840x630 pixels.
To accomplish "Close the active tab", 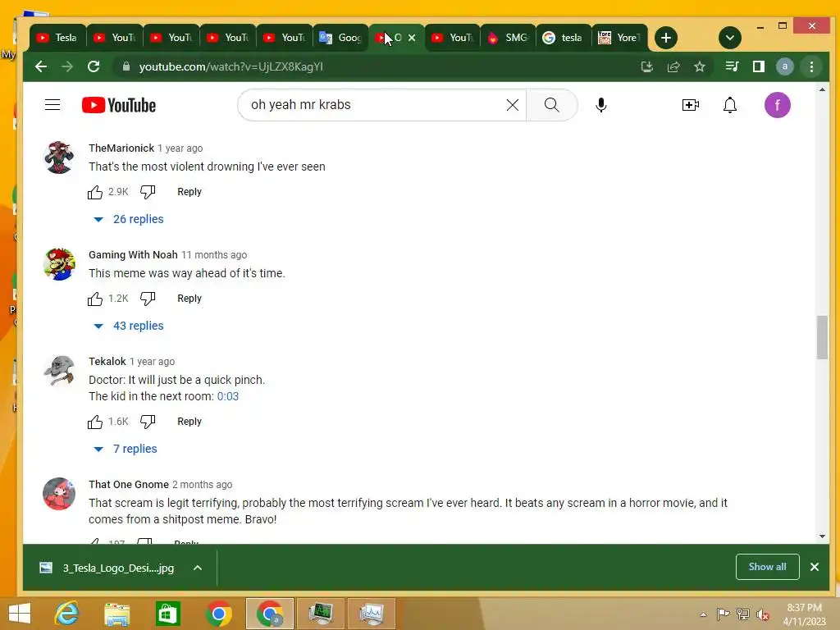I will tap(412, 38).
